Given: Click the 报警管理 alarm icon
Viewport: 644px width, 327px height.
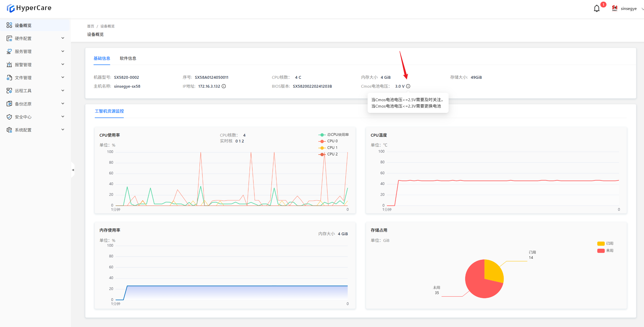Looking at the screenshot, I should (x=9, y=64).
